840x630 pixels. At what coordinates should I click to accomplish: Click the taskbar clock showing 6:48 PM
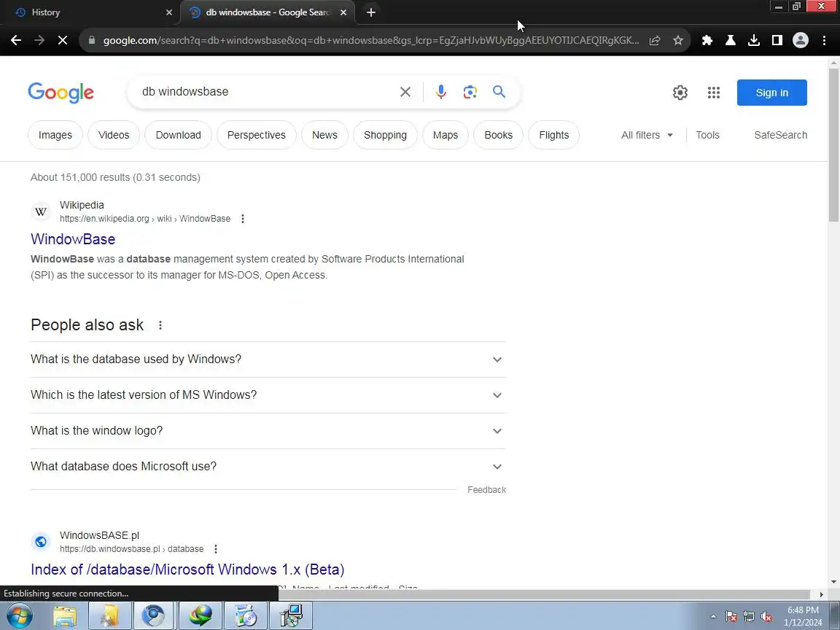coord(803,616)
